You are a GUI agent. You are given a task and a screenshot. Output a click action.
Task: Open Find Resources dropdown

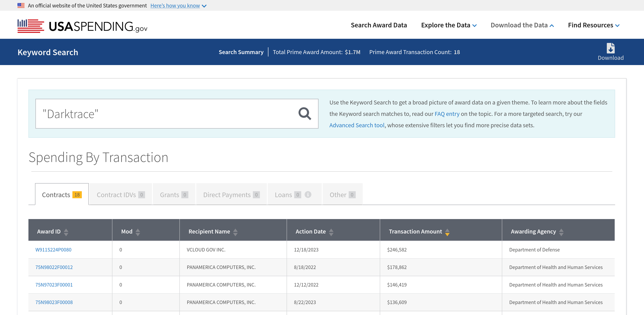coord(593,25)
